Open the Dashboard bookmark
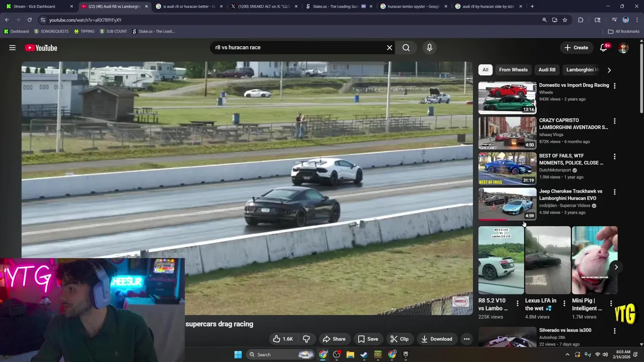644x362 pixels. [x=17, y=31]
